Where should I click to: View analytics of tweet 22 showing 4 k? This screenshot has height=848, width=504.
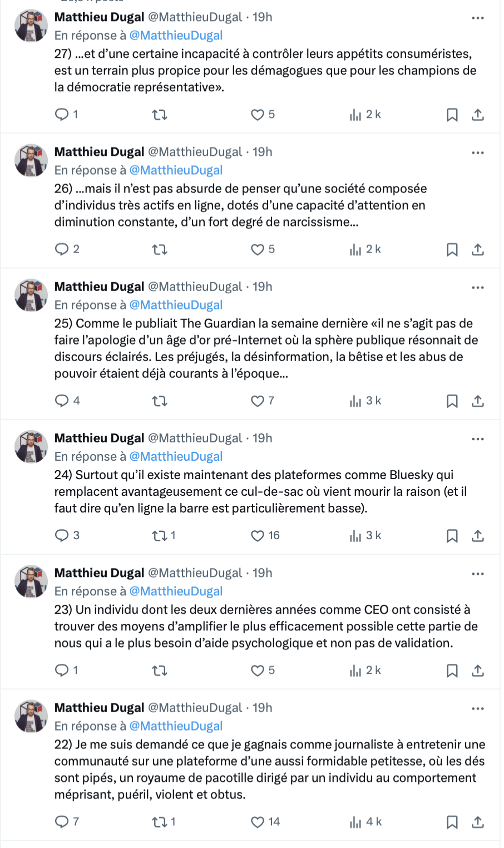(365, 822)
